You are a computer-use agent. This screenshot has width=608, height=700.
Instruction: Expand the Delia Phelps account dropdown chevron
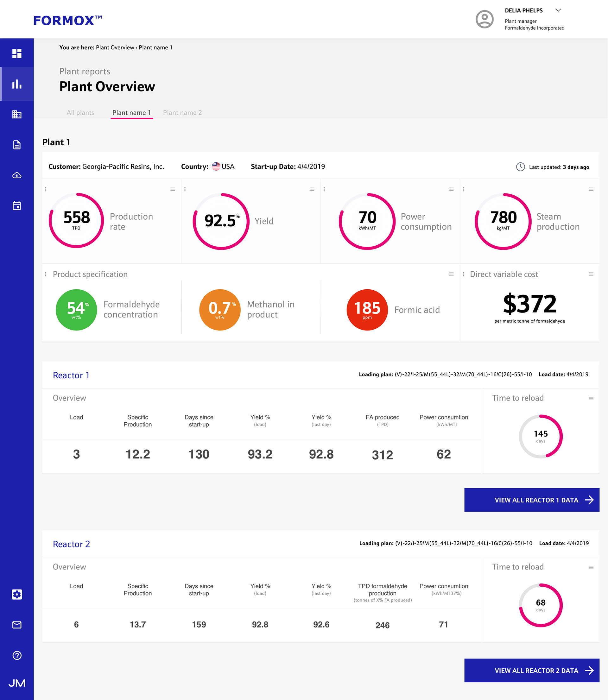[558, 10]
